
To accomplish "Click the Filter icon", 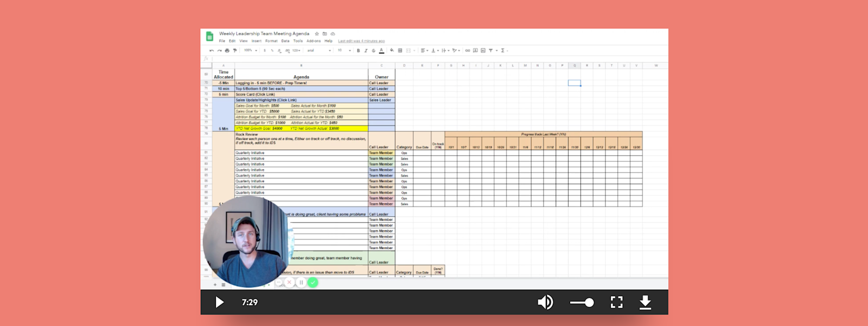I will tap(490, 51).
